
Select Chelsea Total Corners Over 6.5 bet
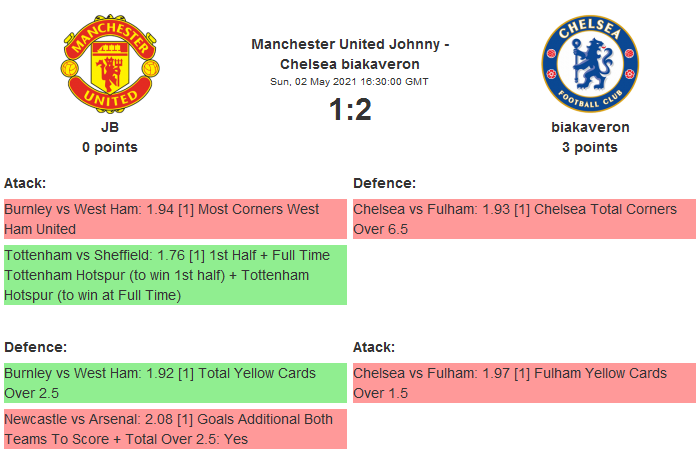tap(523, 219)
